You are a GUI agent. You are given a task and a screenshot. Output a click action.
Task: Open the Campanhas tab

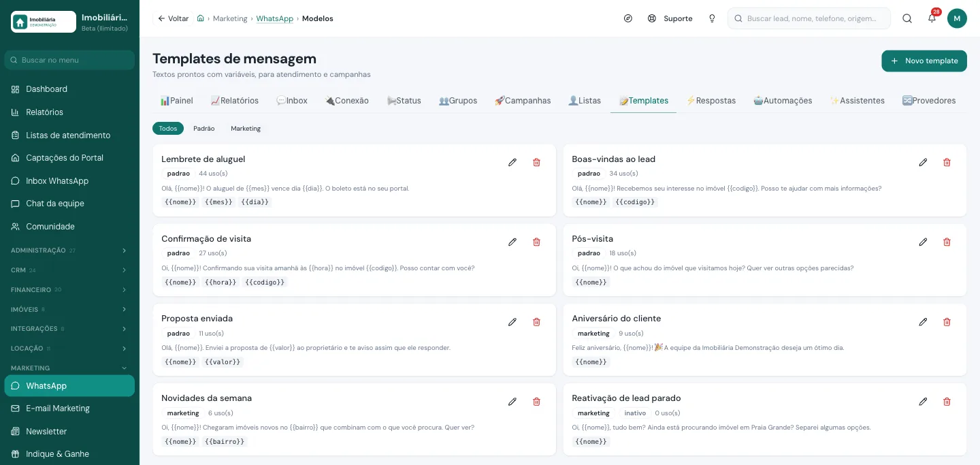(x=523, y=101)
